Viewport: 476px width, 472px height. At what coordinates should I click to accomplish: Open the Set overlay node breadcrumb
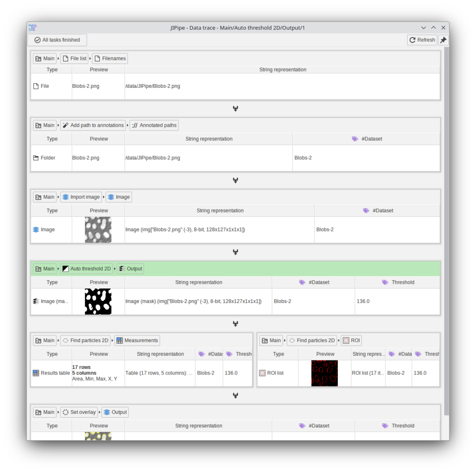coord(79,412)
